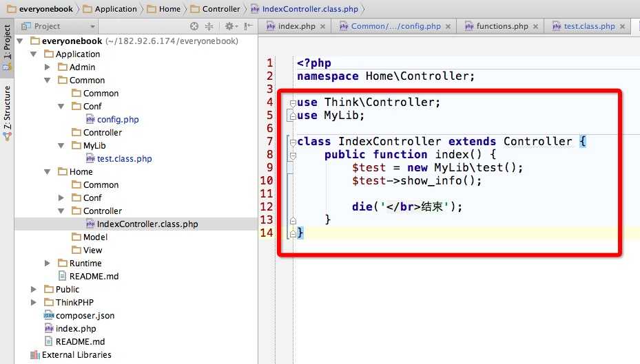Expand the Admin folder arrow
Image resolution: width=640 pixels, height=364 pixels.
pos(48,67)
